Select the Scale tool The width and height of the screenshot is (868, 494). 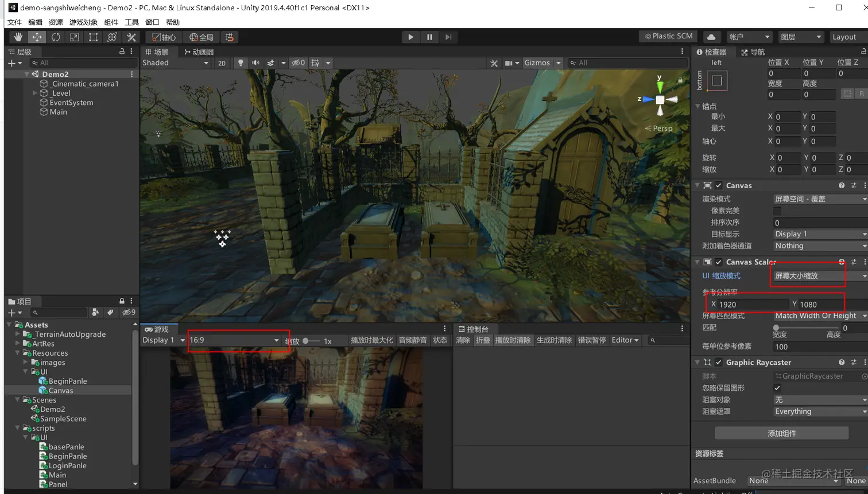[x=75, y=37]
